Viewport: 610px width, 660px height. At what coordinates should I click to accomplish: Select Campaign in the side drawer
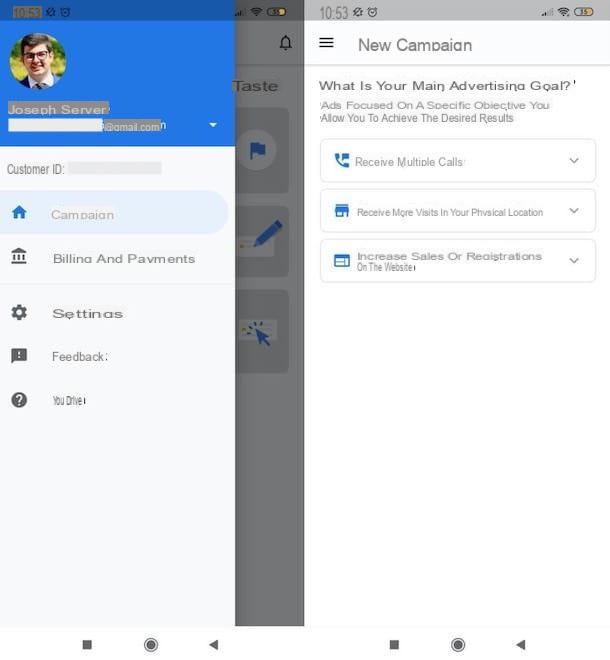pyautogui.click(x=114, y=212)
